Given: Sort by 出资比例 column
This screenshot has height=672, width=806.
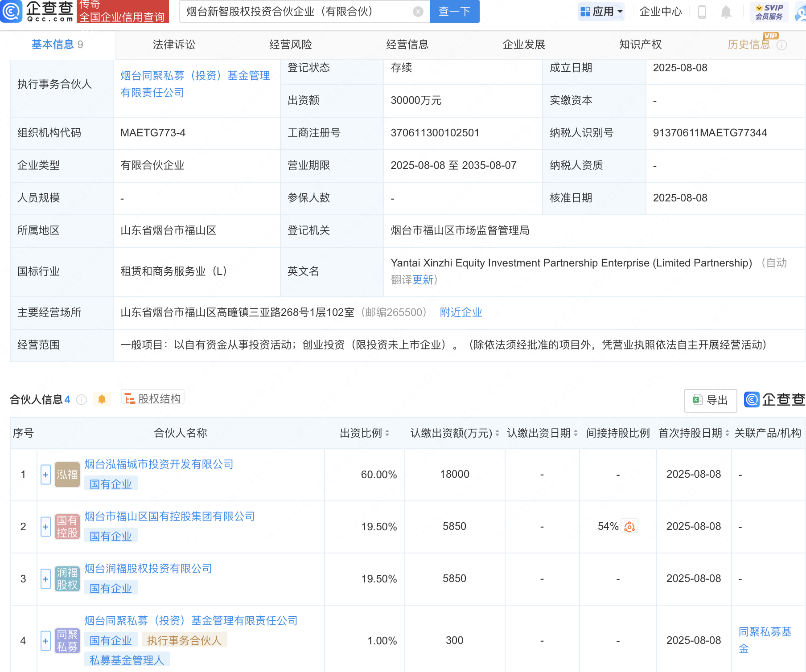Looking at the screenshot, I should click(x=387, y=433).
